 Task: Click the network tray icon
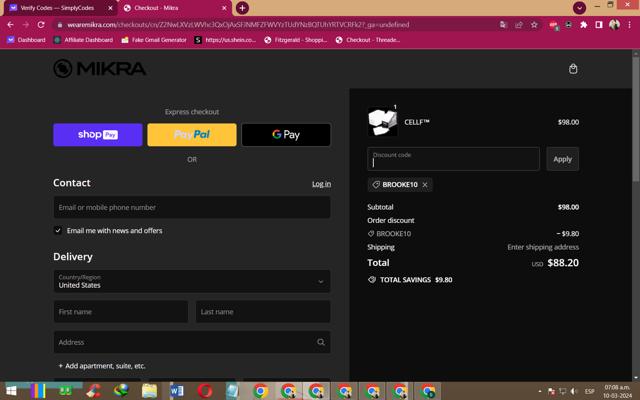563,391
